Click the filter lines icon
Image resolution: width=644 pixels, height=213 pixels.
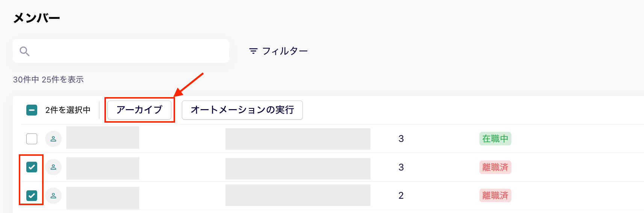point(254,51)
